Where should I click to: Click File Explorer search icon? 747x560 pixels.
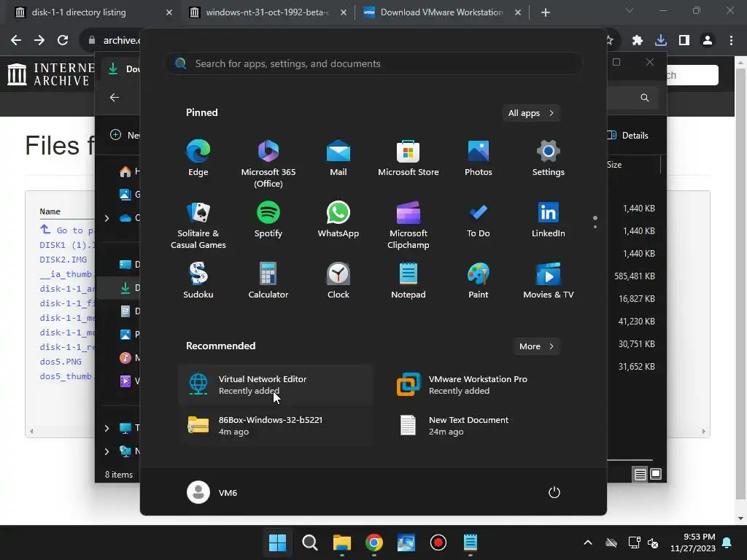645,98
